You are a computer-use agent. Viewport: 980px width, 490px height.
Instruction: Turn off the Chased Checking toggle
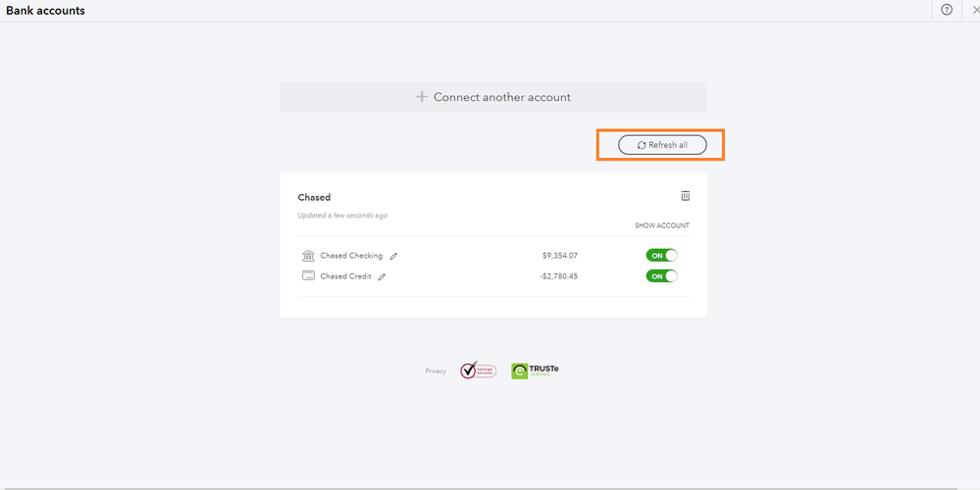pos(662,256)
